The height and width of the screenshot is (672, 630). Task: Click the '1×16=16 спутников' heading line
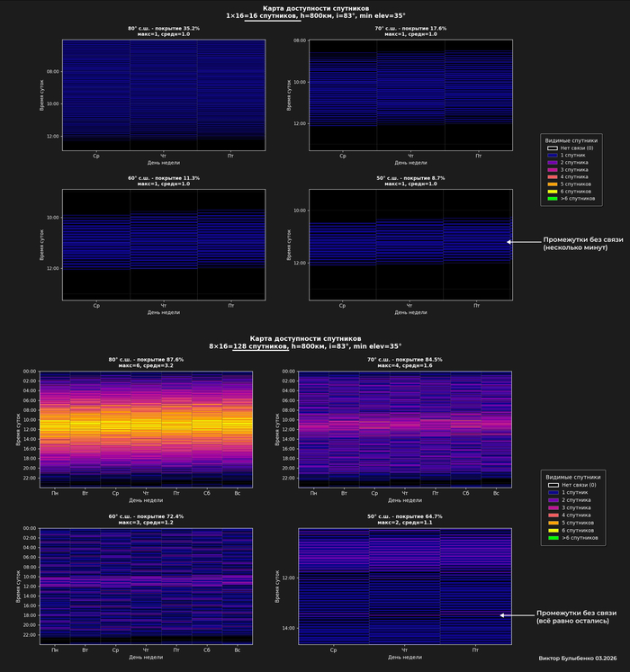(x=316, y=16)
